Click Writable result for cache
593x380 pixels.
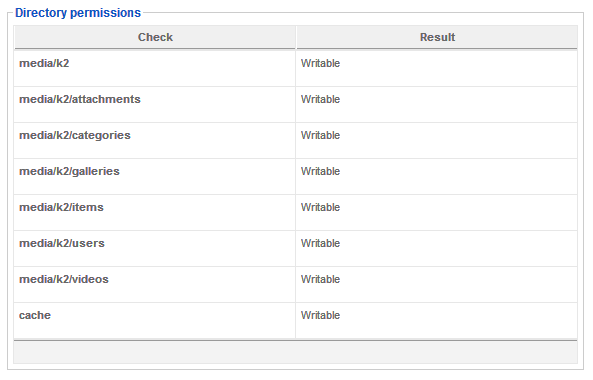point(320,315)
